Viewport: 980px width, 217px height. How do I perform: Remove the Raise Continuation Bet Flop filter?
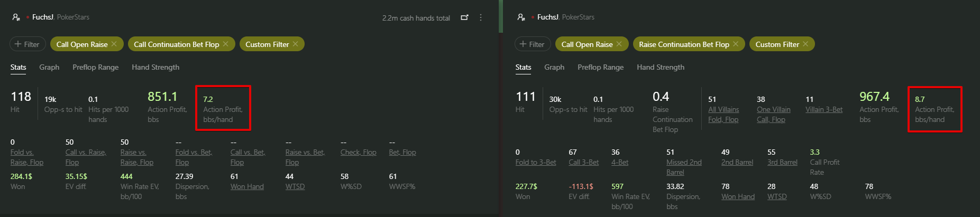(735, 44)
